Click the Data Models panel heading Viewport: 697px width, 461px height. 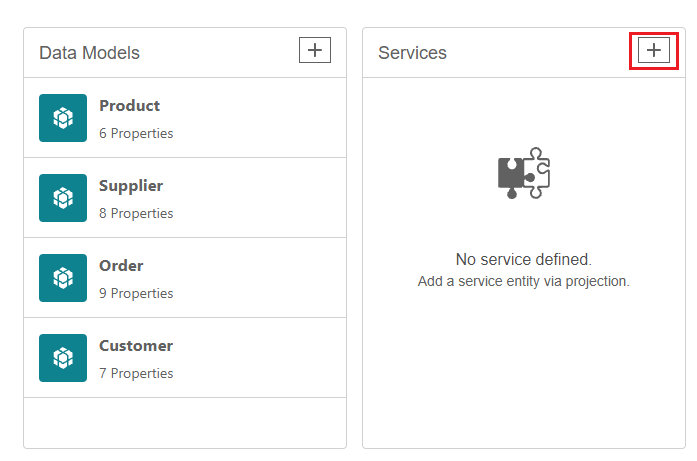pyautogui.click(x=89, y=52)
